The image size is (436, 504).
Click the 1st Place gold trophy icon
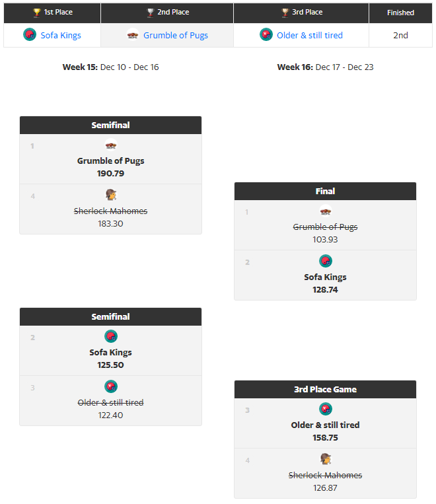[x=37, y=13]
